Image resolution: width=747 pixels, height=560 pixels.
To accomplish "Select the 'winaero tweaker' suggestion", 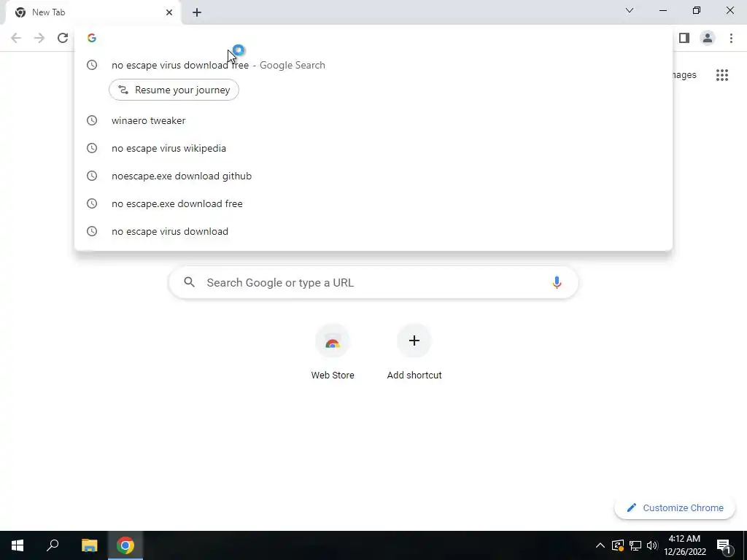I will tap(373, 120).
